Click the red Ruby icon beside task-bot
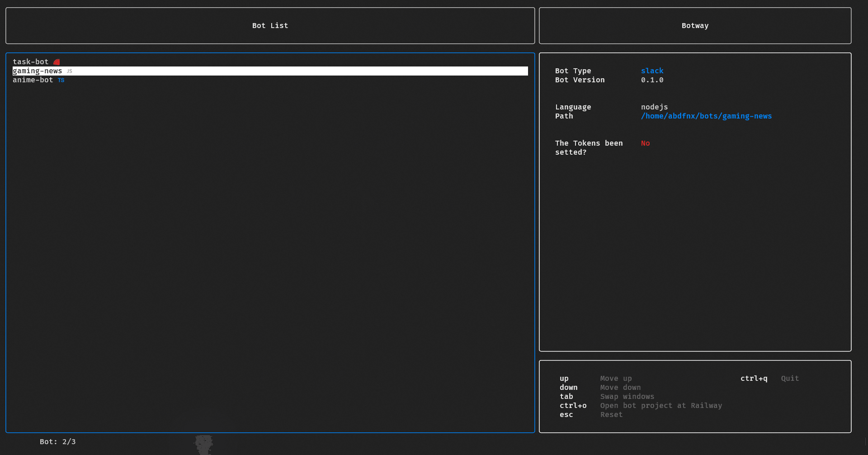This screenshot has width=868, height=455. coord(57,62)
